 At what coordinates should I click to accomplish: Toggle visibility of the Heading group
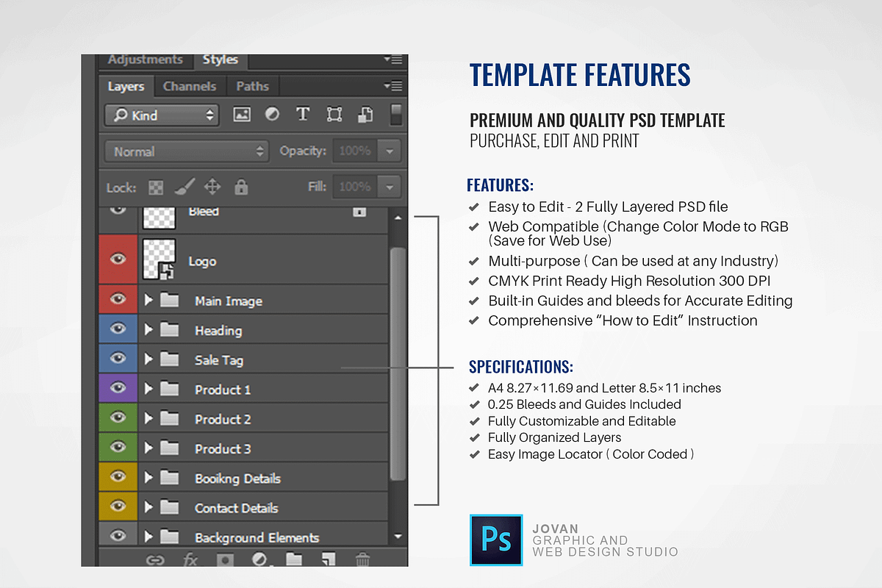click(x=118, y=329)
